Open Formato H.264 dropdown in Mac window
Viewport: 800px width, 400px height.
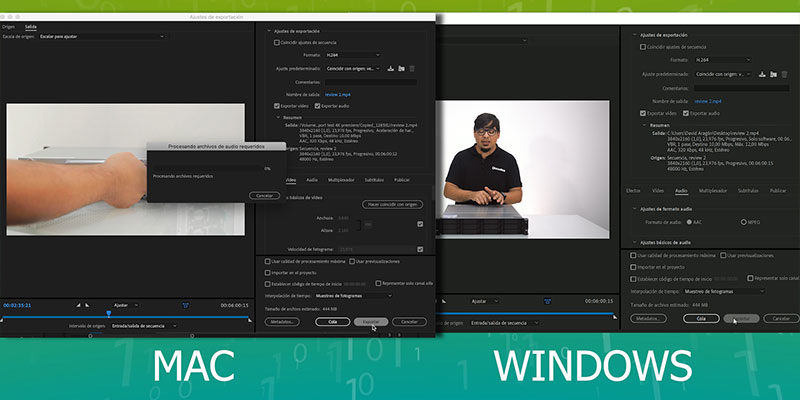click(353, 55)
